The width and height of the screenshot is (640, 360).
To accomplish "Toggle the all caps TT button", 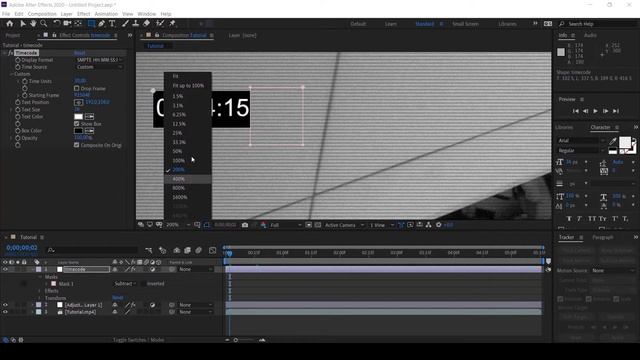I will 592,219.
